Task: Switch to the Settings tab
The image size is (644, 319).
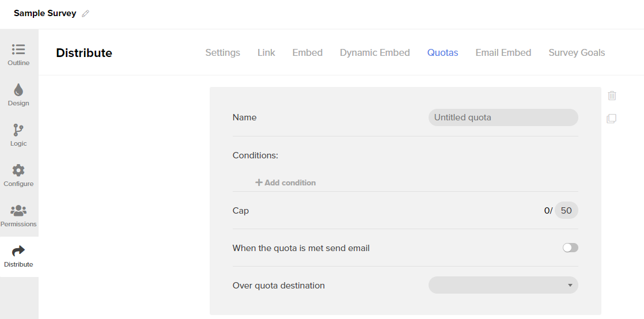Action: [222, 52]
